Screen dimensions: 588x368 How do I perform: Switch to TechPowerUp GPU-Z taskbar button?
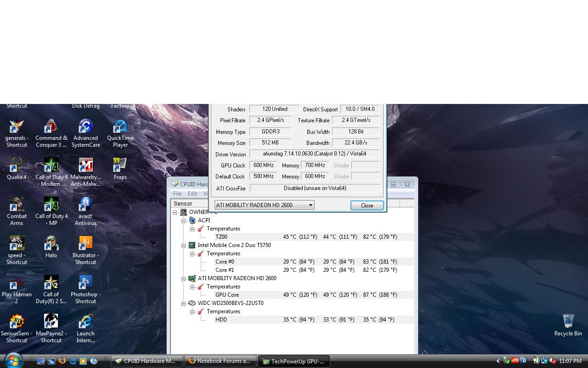(x=294, y=361)
